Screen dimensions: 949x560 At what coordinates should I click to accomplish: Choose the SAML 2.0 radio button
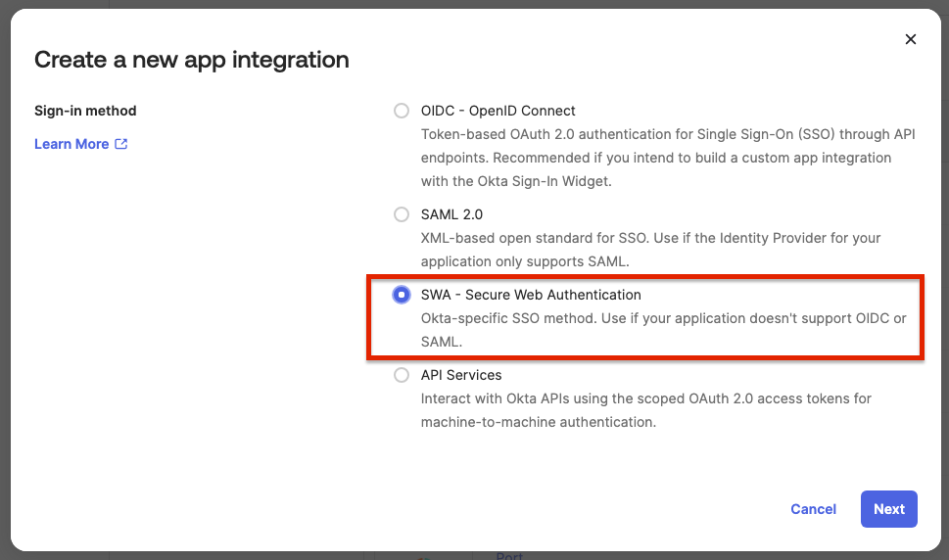(x=402, y=214)
